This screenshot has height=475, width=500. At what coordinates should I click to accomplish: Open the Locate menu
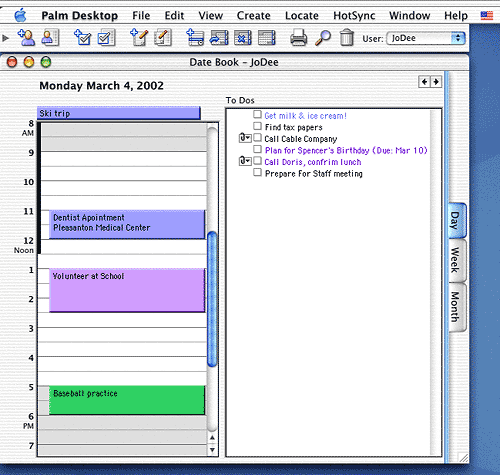click(302, 16)
